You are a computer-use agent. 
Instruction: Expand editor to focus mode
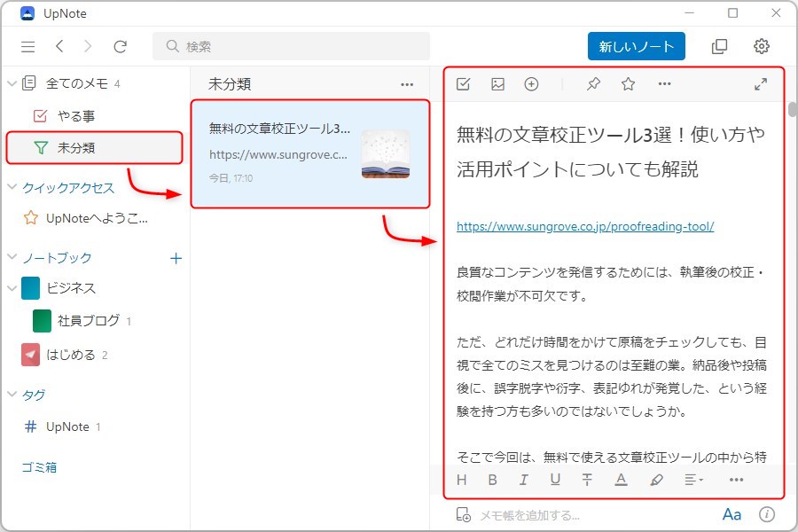(x=761, y=84)
